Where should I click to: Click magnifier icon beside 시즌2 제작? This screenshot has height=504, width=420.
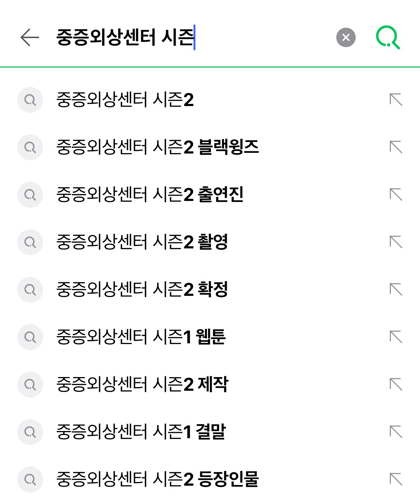30,384
